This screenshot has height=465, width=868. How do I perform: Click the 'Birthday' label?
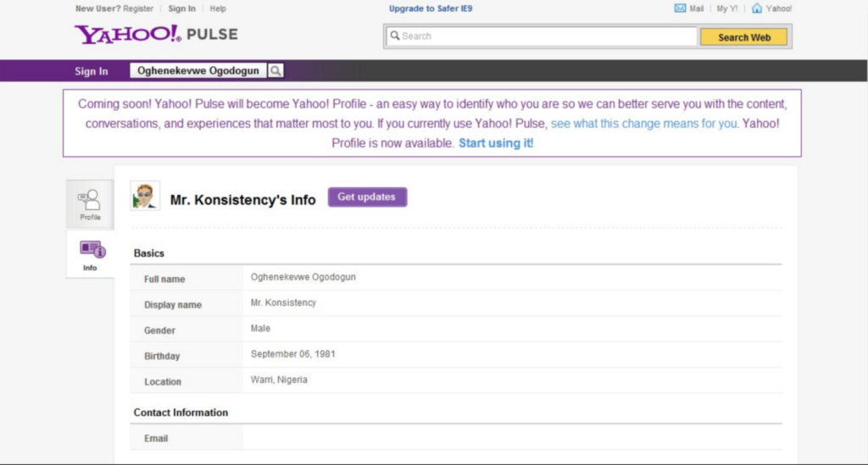[162, 356]
